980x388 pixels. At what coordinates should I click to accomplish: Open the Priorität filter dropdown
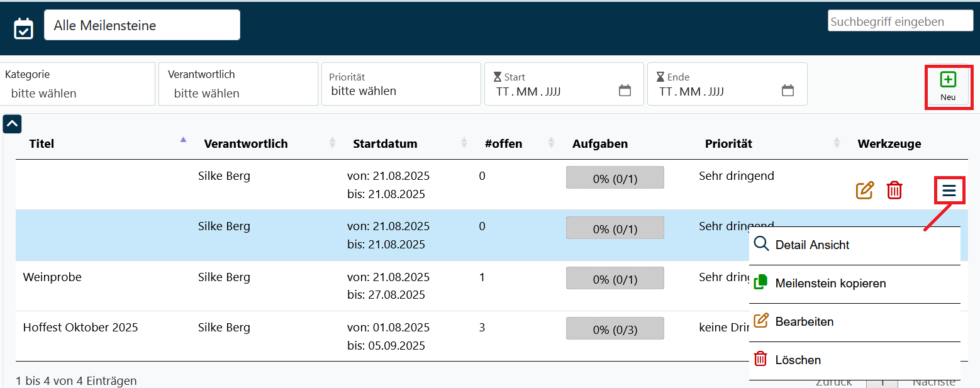(401, 91)
